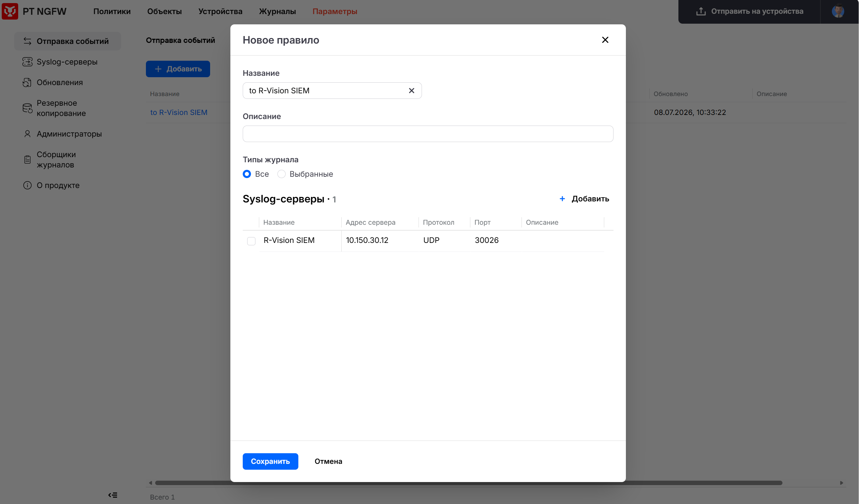Check the R-Vision SIEM syslog server checkbox
Screen dimensions: 859x504
tap(251, 241)
